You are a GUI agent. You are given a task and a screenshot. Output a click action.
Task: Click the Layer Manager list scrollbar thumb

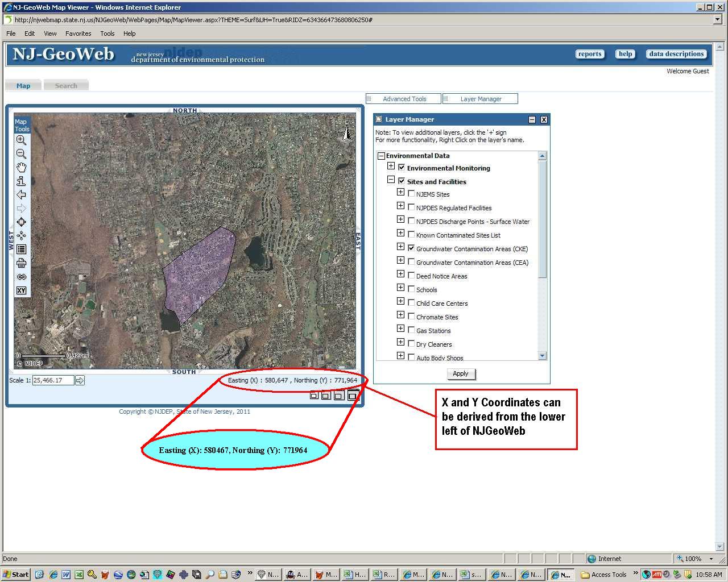(x=542, y=219)
